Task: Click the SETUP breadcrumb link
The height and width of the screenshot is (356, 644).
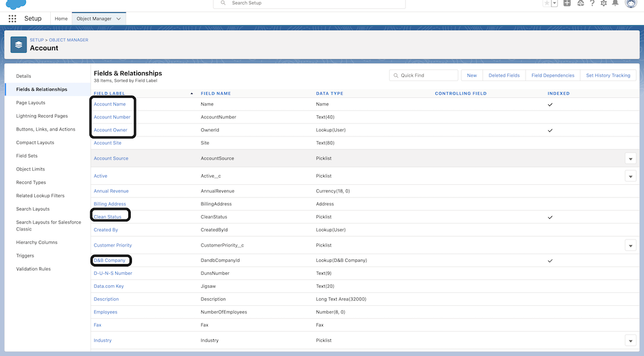Action: pos(37,40)
